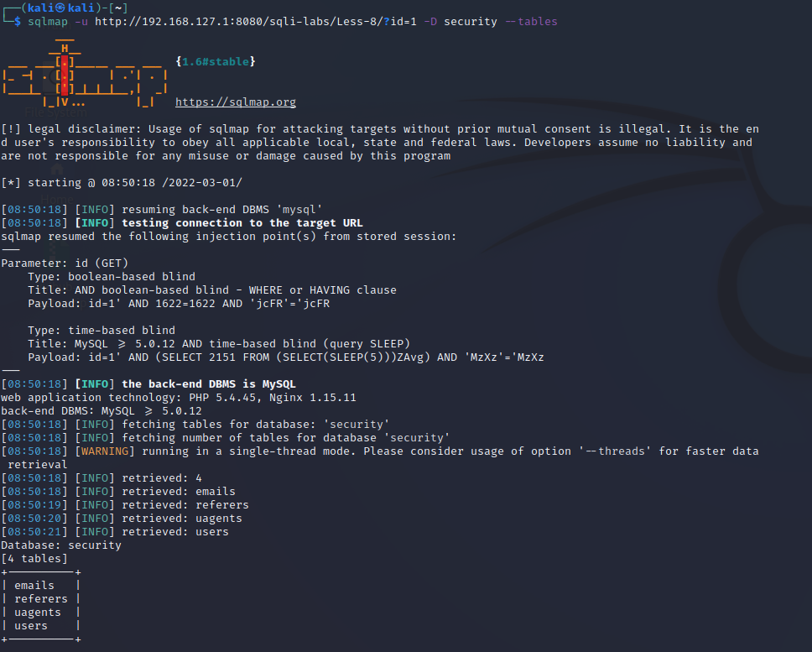
Task: Click the 'Type: time-based blind' line
Action: tap(101, 330)
